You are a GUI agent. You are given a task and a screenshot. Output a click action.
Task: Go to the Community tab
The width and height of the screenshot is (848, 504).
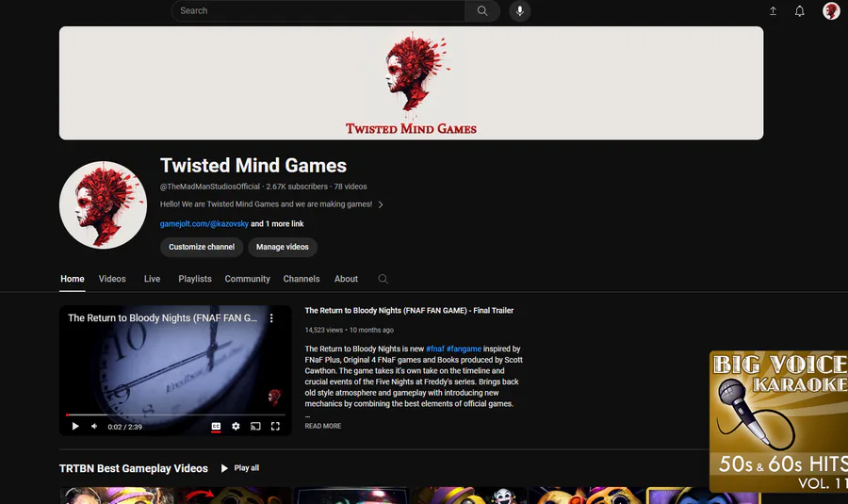pos(247,279)
